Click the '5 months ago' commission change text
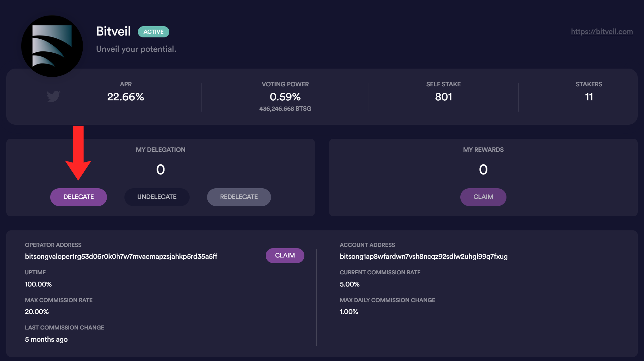Screen dimensions: 644x361 46,339
